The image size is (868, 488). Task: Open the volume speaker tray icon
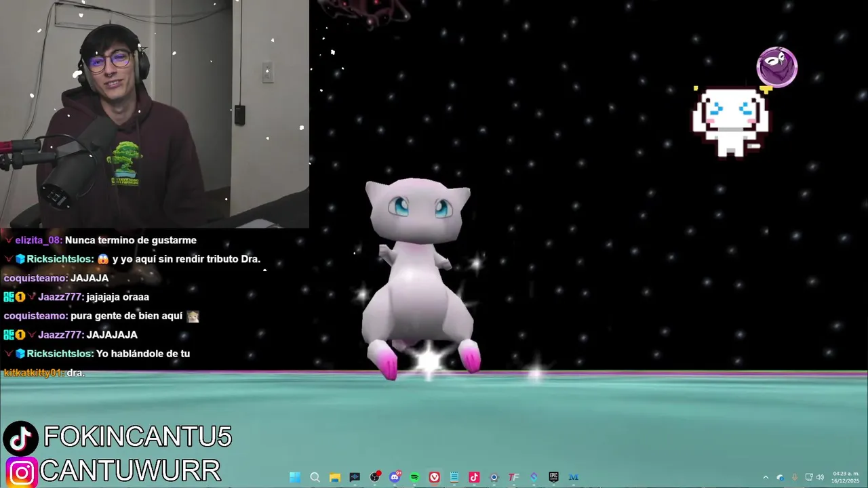coord(820,477)
